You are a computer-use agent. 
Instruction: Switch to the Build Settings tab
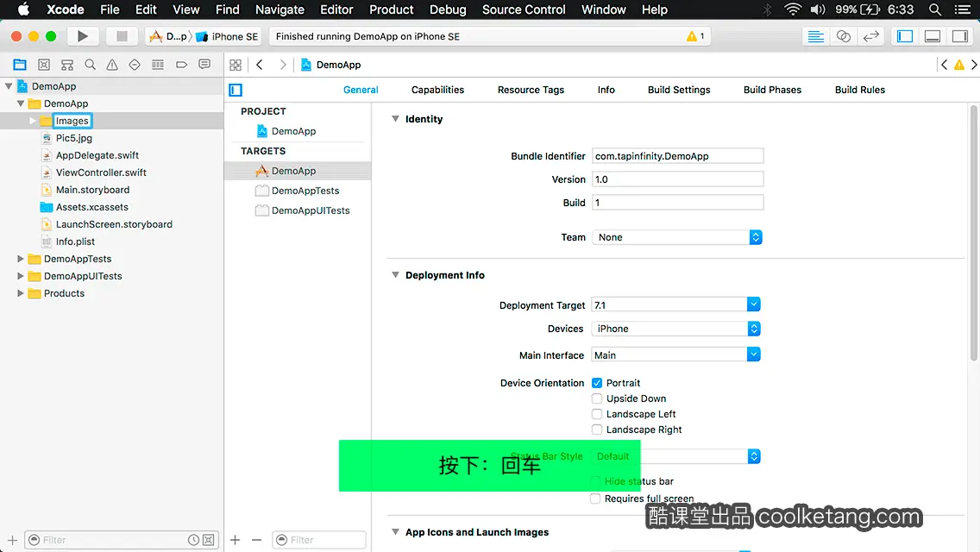coord(679,90)
